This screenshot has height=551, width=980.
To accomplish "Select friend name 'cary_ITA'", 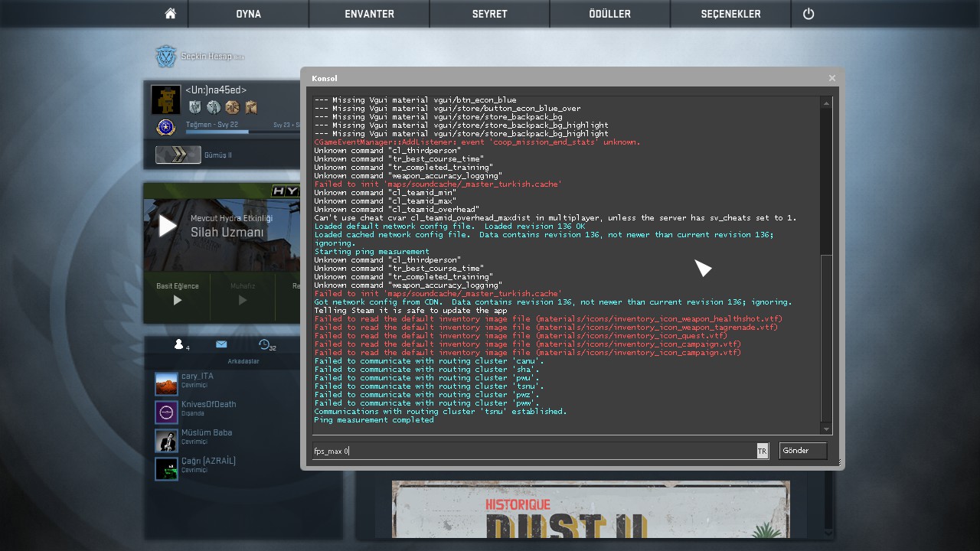I will click(198, 376).
